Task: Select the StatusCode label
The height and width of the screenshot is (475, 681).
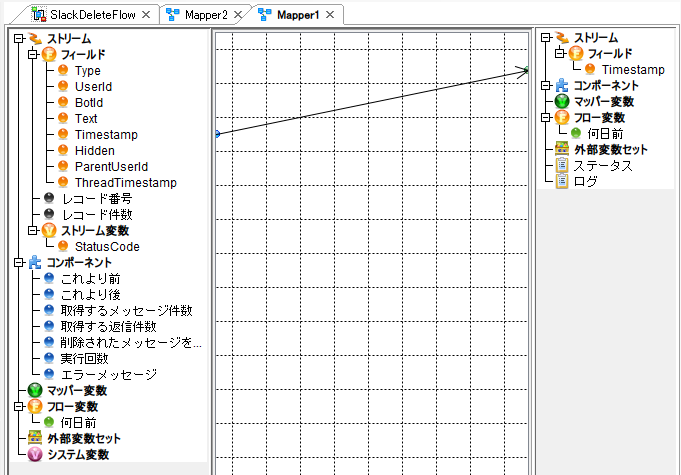Action: click(x=107, y=247)
